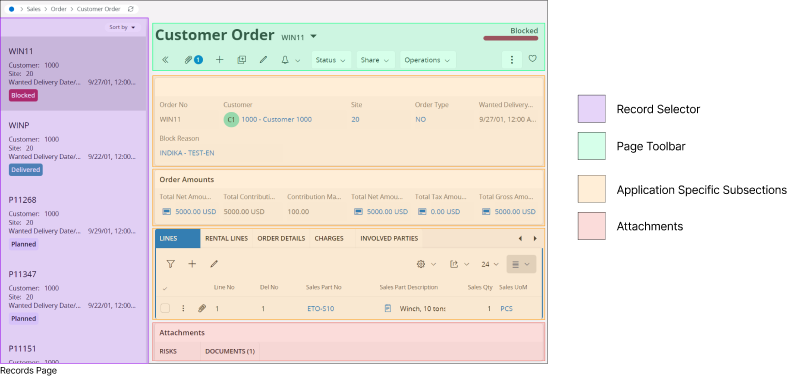This screenshot has height=378, width=788.
Task: Click Sales in the breadcrumb
Action: pyautogui.click(x=34, y=9)
